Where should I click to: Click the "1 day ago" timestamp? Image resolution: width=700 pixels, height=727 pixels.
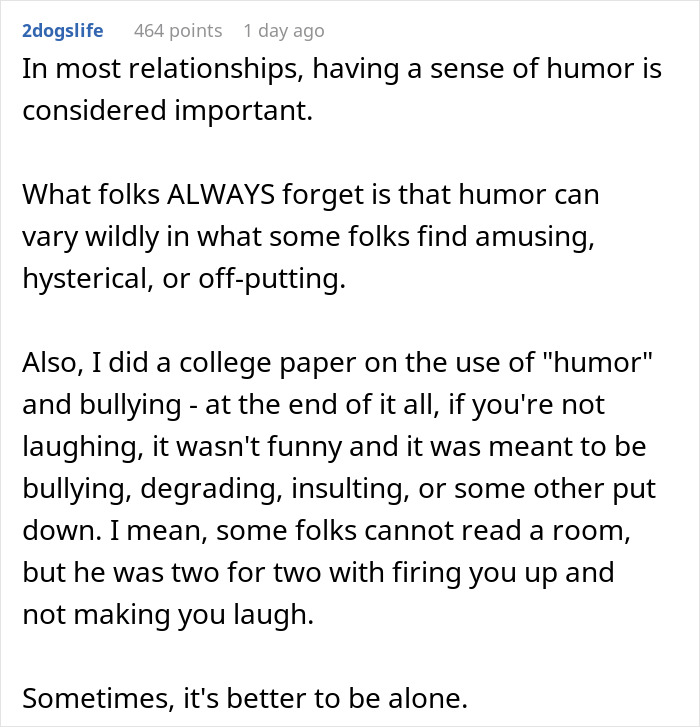click(x=284, y=31)
